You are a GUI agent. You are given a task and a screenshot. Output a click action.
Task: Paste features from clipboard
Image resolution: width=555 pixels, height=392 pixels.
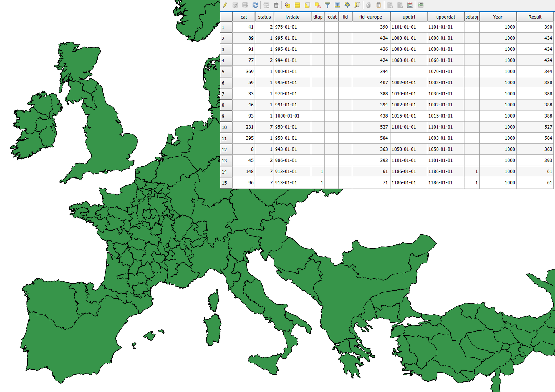(x=379, y=5)
